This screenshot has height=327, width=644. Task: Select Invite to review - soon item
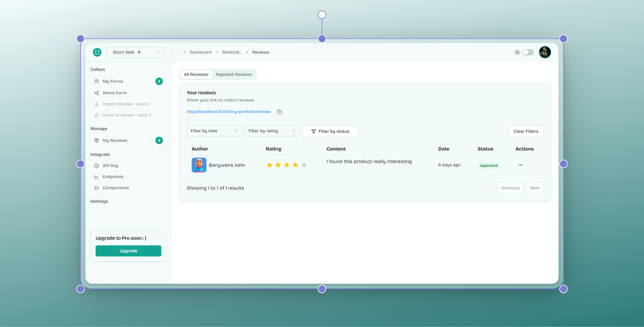tap(128, 115)
